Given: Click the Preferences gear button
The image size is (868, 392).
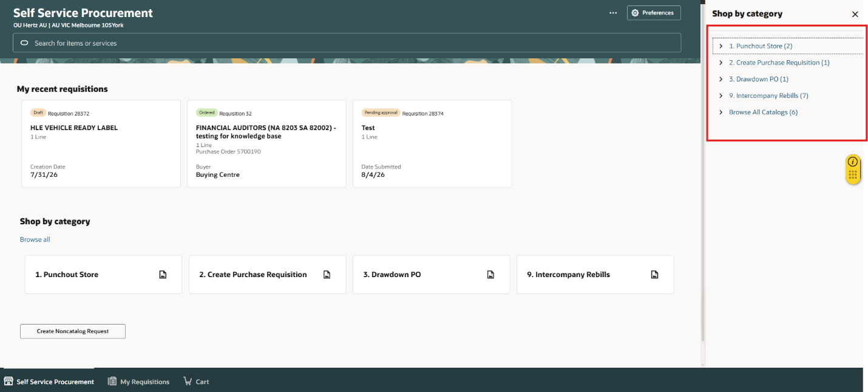Looking at the screenshot, I should coord(654,13).
